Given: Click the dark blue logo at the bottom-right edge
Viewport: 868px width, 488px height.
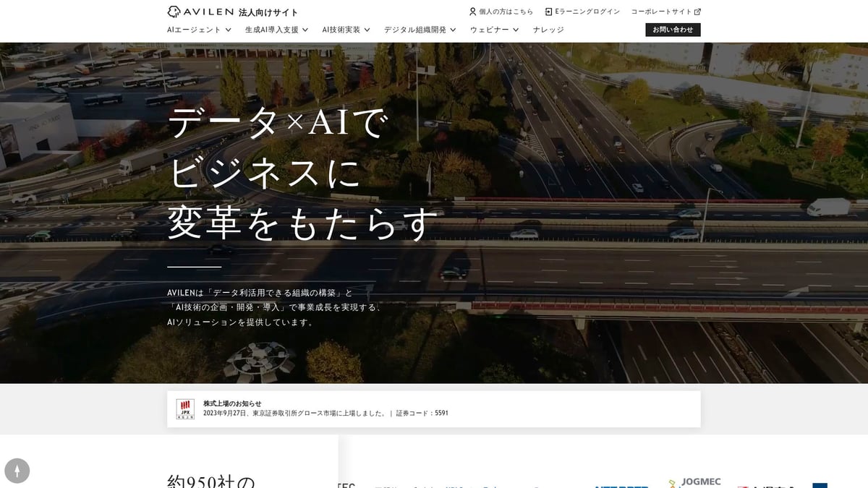Looking at the screenshot, I should [x=821, y=486].
